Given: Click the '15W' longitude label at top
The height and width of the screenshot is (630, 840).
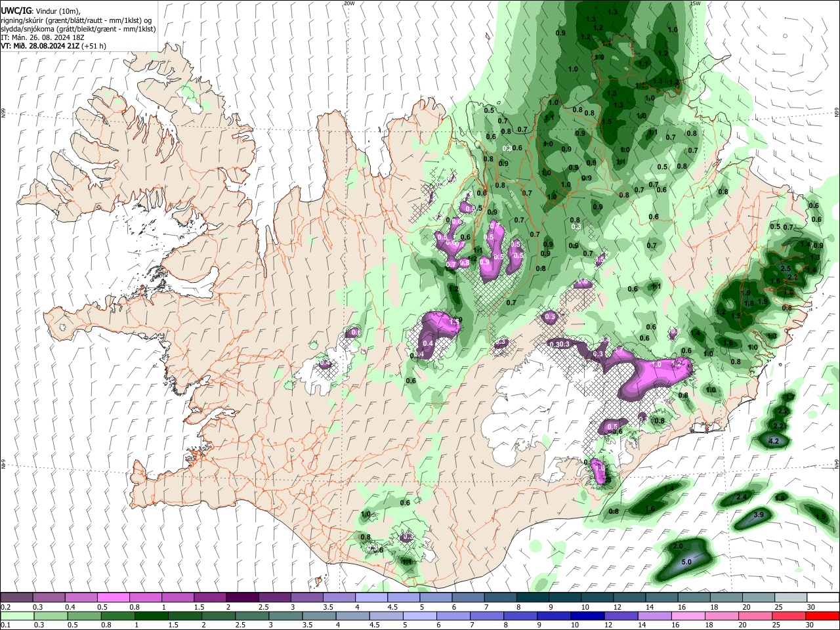Looking at the screenshot, I should click(x=695, y=3).
